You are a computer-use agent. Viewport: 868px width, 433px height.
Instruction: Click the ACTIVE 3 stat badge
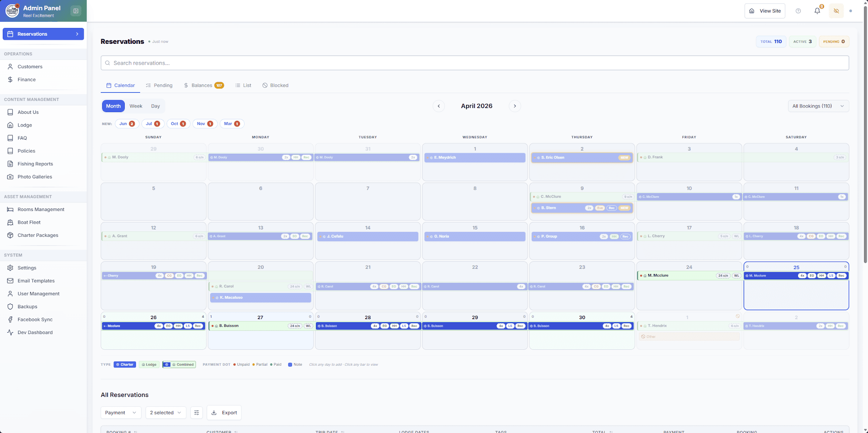pos(802,42)
